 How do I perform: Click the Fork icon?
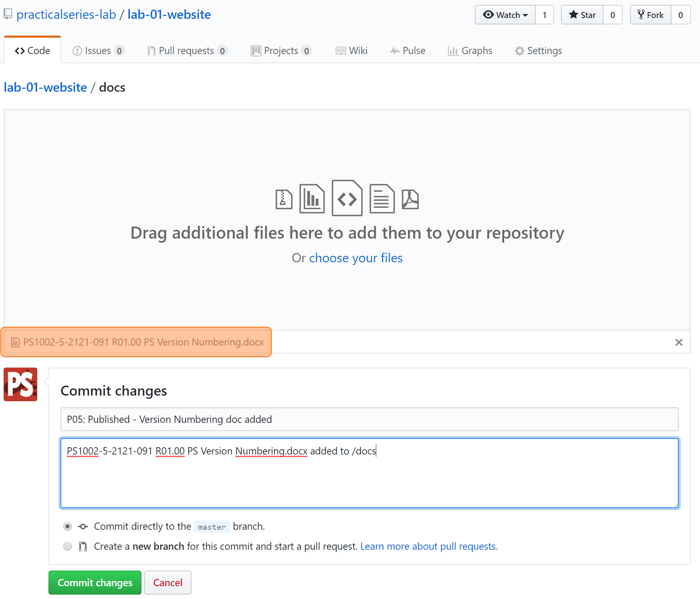[641, 15]
